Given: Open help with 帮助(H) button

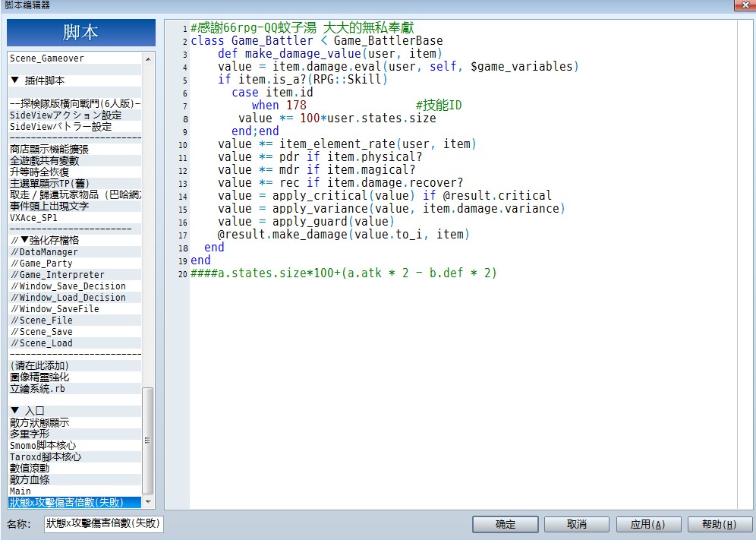Looking at the screenshot, I should pyautogui.click(x=720, y=524).
